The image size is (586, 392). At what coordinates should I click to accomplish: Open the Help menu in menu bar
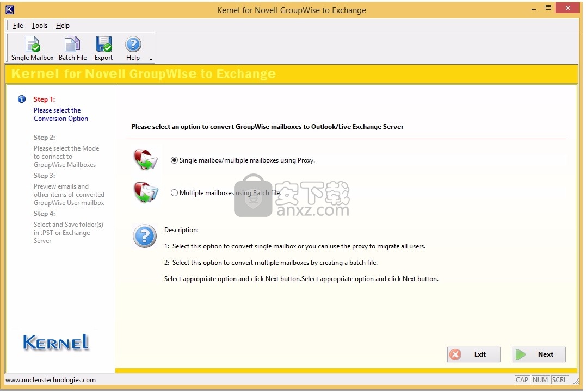point(63,26)
